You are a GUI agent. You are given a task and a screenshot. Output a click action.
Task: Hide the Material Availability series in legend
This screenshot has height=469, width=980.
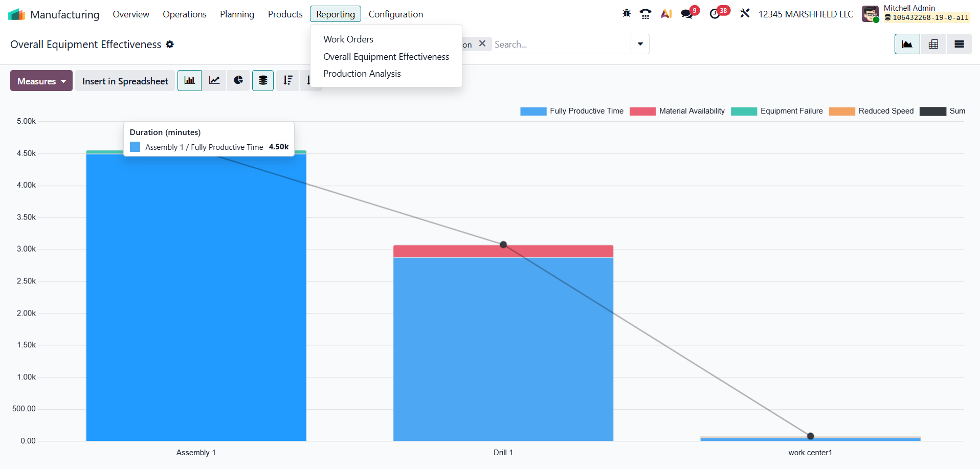[x=692, y=111]
